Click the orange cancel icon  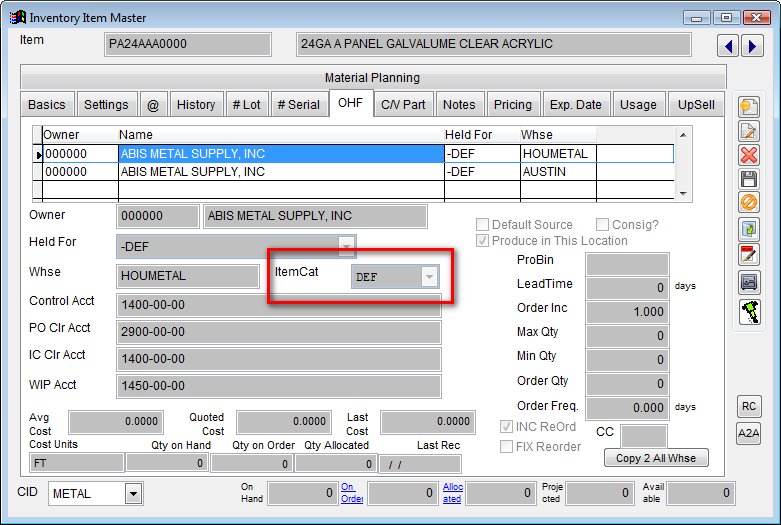(x=748, y=203)
